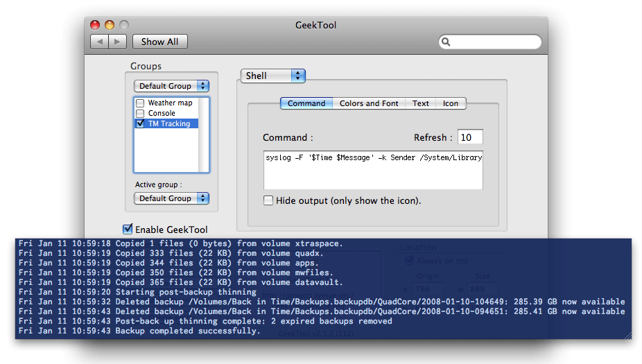Viewport: 642px width, 364px height.
Task: Uncheck the TM Tracking checkbox
Action: [x=140, y=123]
